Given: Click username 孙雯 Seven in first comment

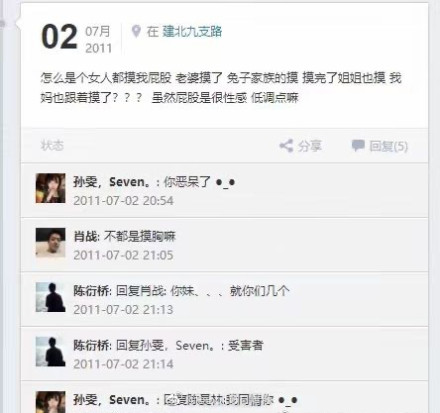Looking at the screenshot, I should pyautogui.click(x=111, y=182).
